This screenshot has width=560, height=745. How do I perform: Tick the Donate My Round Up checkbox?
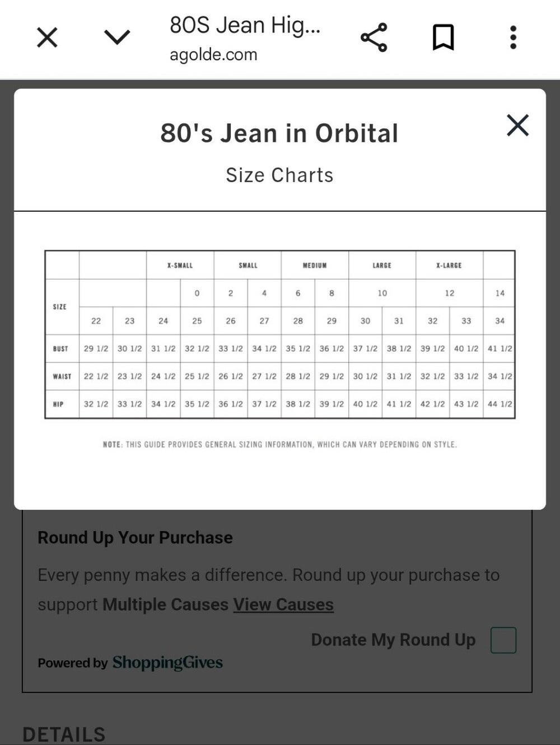point(503,640)
